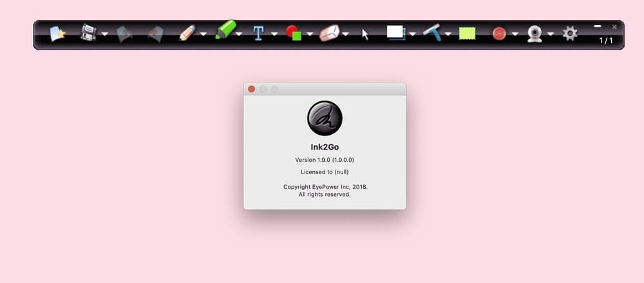Click the Ink2Go logo in About window

(x=325, y=119)
